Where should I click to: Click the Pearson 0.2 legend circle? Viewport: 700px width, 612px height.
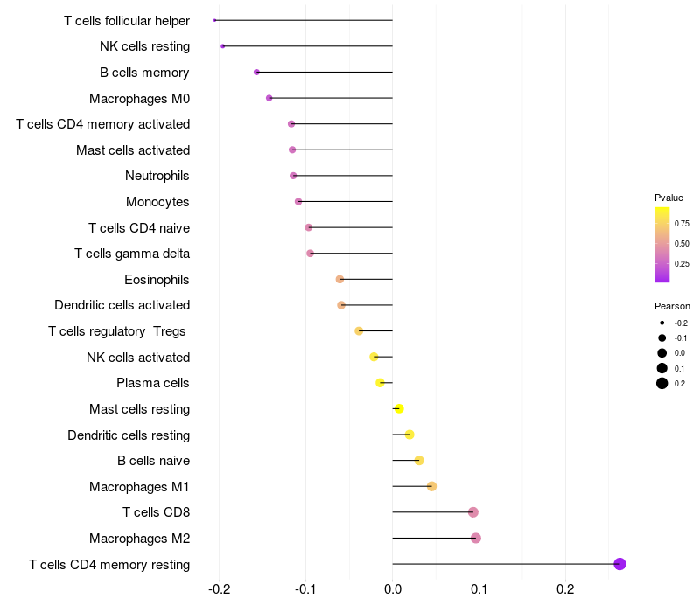point(662,383)
